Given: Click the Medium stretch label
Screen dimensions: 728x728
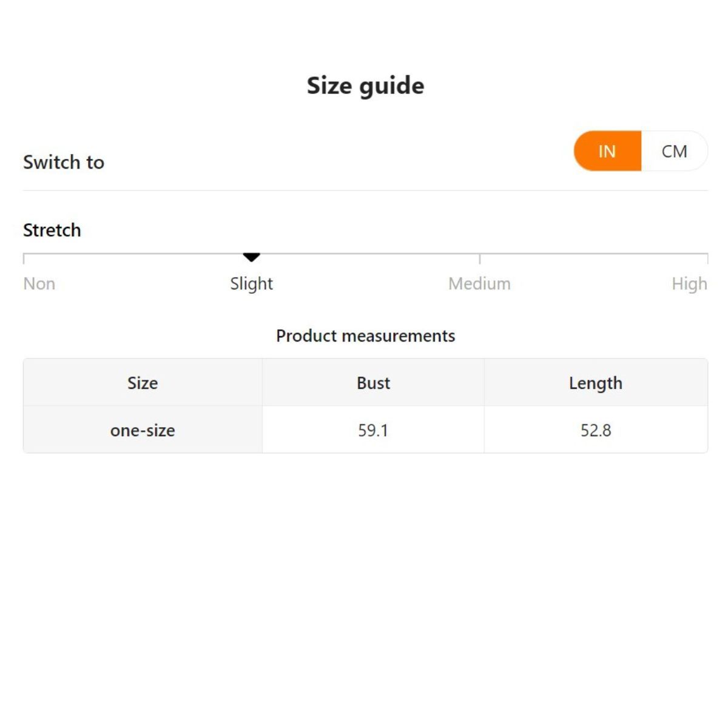Looking at the screenshot, I should coord(479,283).
